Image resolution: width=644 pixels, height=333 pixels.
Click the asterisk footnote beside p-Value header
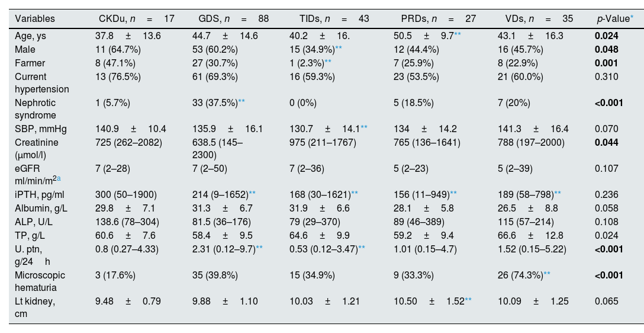(632, 18)
